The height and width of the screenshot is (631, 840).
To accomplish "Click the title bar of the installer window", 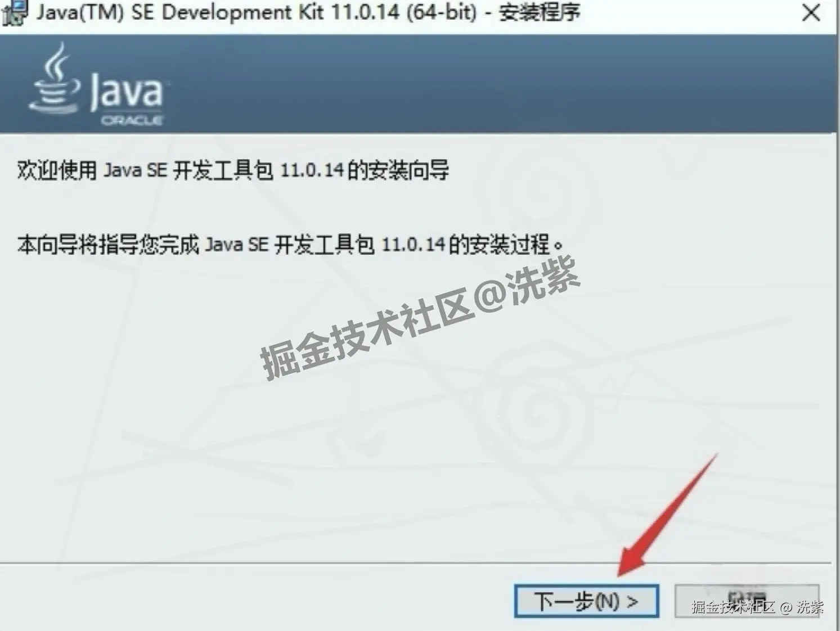I will tap(309, 13).
